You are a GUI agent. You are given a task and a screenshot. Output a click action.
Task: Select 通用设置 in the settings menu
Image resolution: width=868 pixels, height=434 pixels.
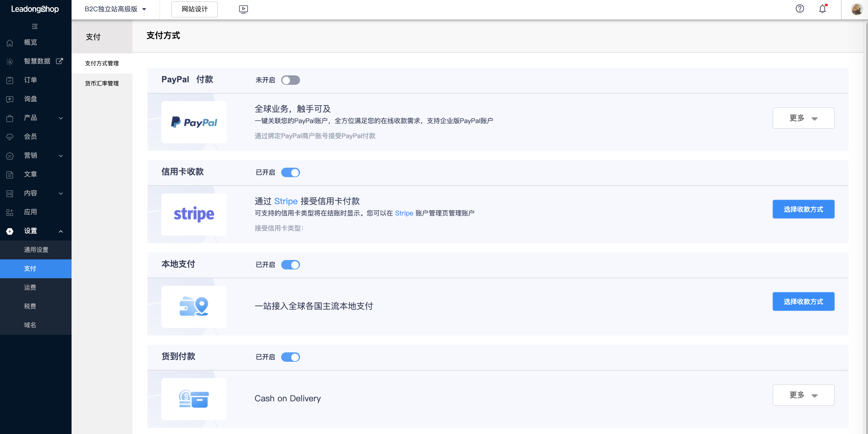coord(35,250)
